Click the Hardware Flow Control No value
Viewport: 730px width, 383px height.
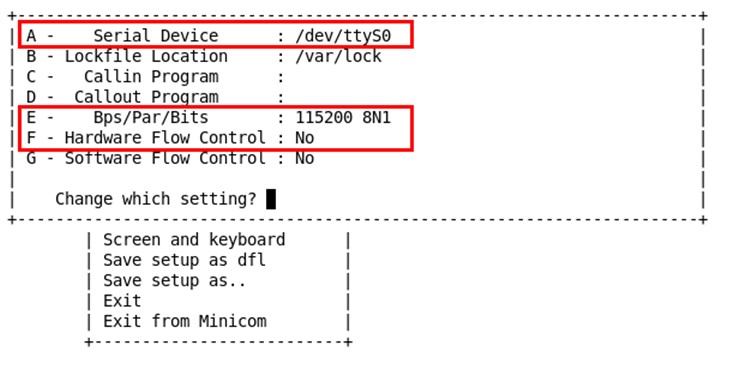[x=304, y=138]
